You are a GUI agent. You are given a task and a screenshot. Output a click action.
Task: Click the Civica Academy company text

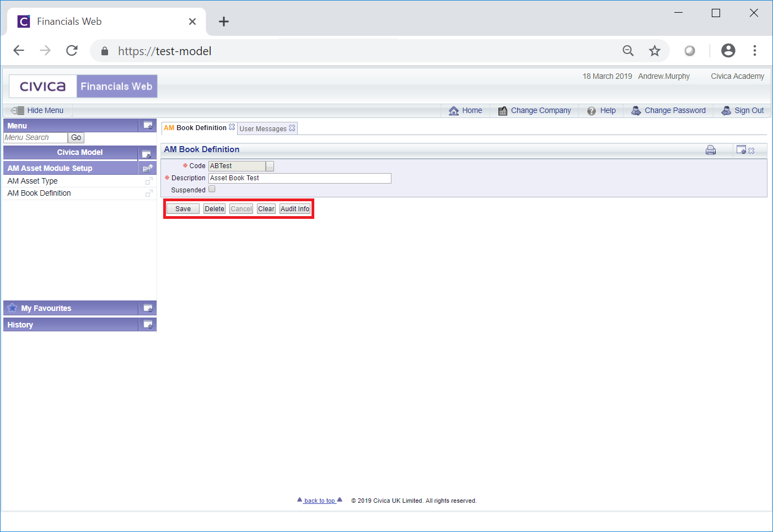pos(737,76)
